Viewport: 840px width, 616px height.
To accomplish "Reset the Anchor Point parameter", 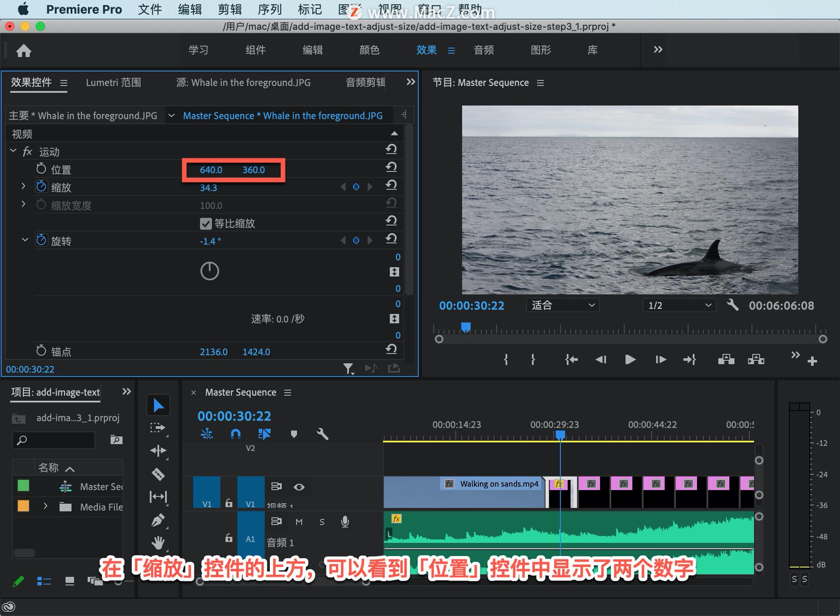I will point(392,349).
